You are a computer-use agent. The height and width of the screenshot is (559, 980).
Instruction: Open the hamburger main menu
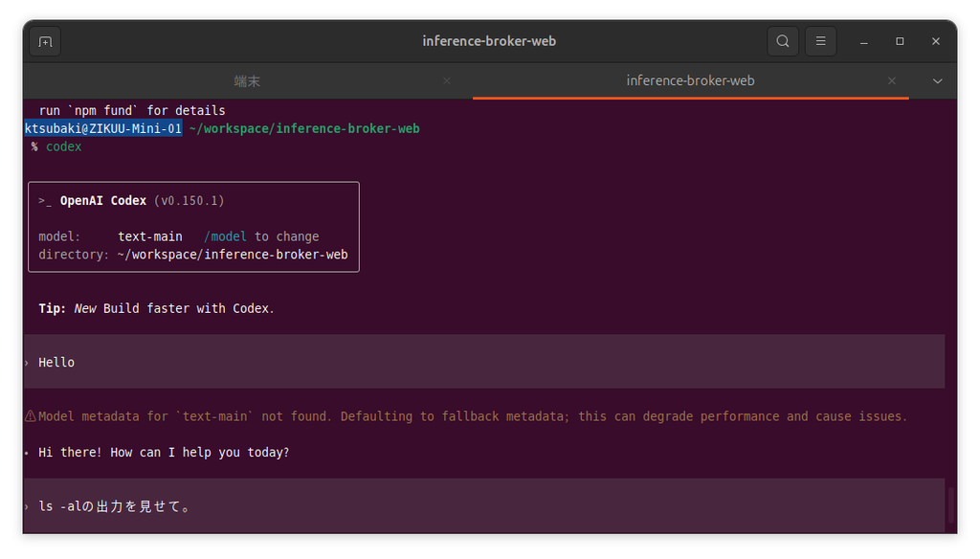(820, 41)
